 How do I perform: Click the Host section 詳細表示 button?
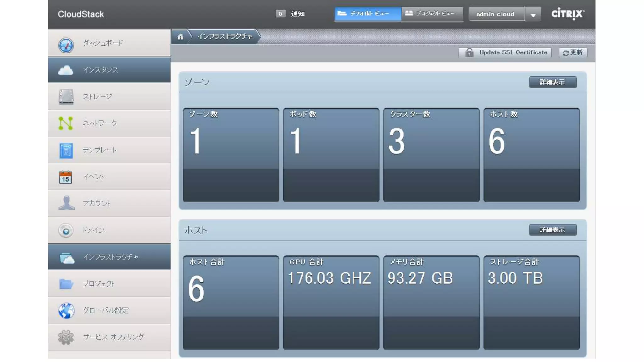coord(552,230)
